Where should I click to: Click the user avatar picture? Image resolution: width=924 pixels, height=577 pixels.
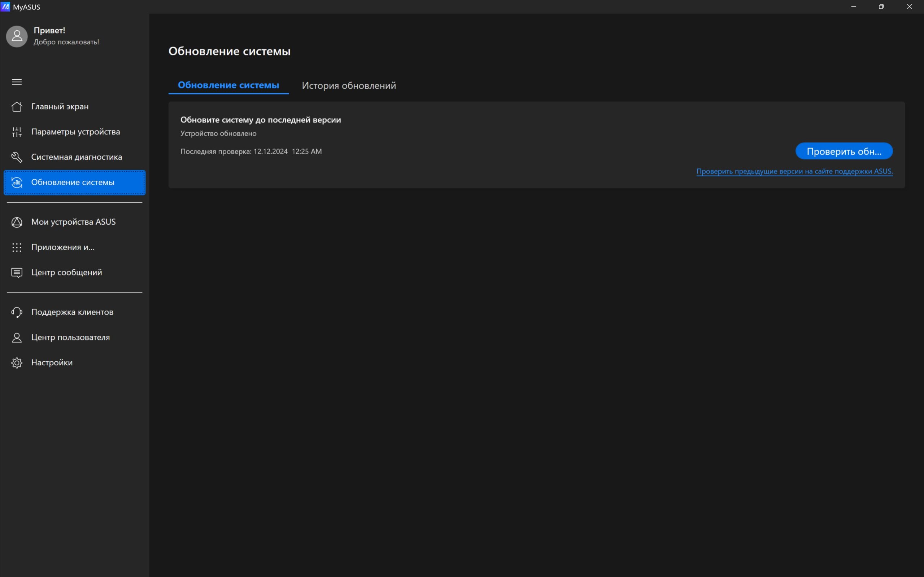[x=17, y=36]
